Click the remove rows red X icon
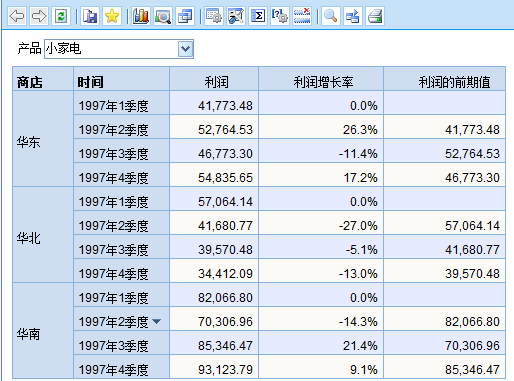The image size is (514, 381). [x=302, y=16]
